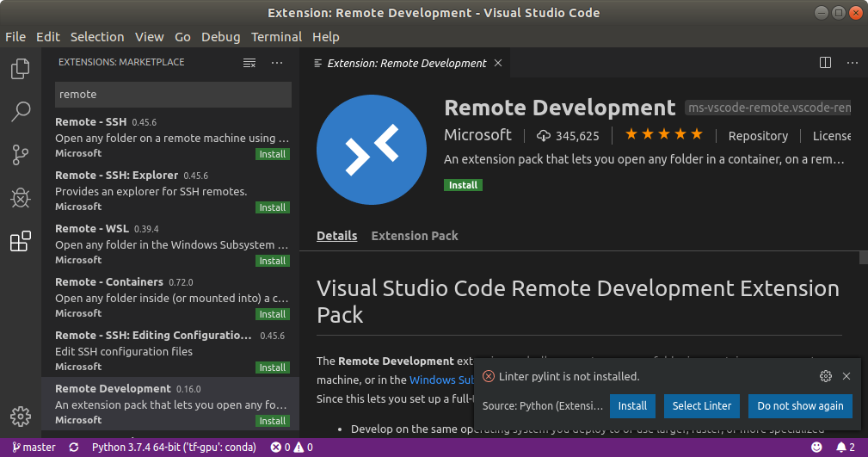Click the five-star rating
The width and height of the screenshot is (868, 457).
[664, 134]
